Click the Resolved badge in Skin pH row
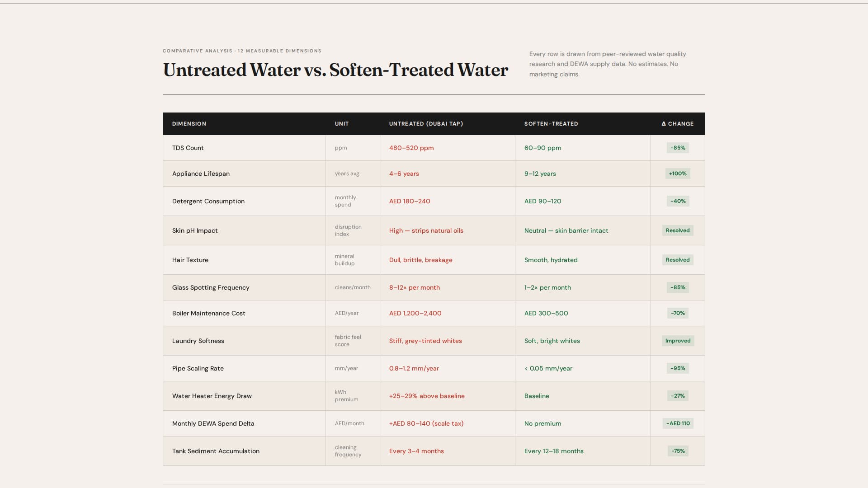The width and height of the screenshot is (868, 488). (x=678, y=230)
